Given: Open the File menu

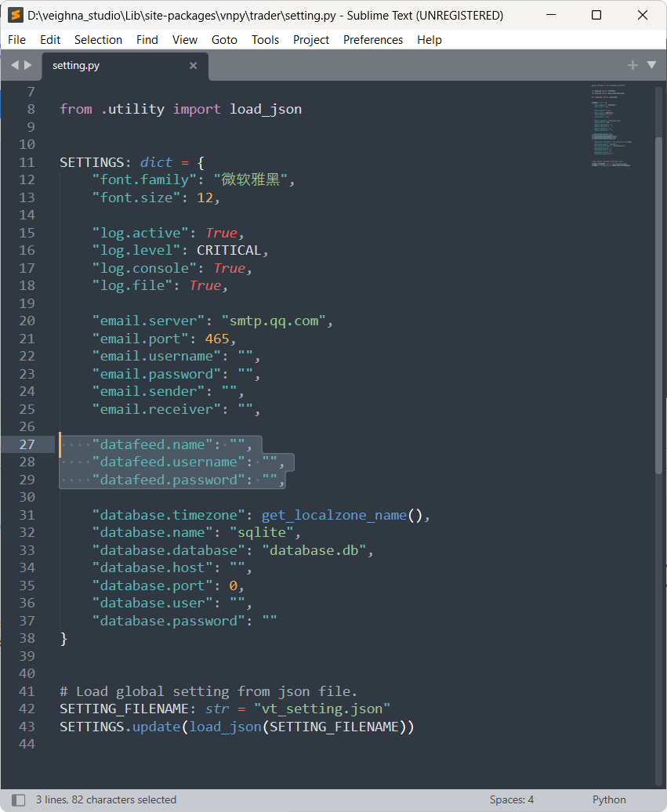Looking at the screenshot, I should pos(16,39).
